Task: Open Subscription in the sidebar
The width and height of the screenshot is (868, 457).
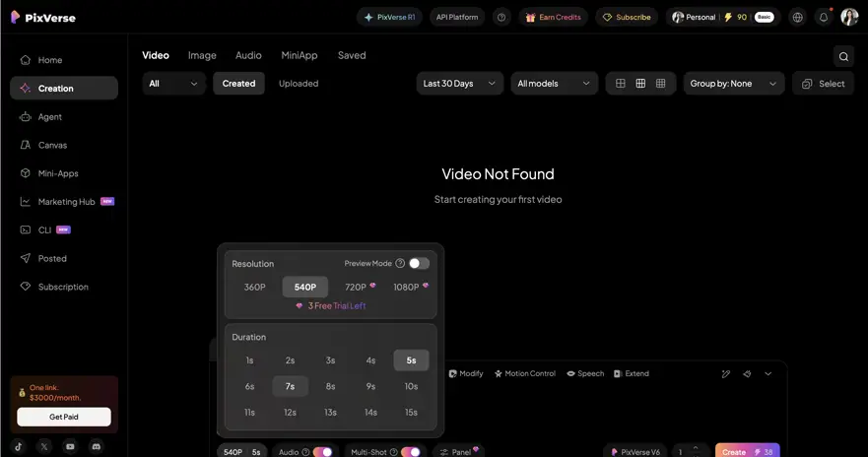Action: pyautogui.click(x=64, y=287)
